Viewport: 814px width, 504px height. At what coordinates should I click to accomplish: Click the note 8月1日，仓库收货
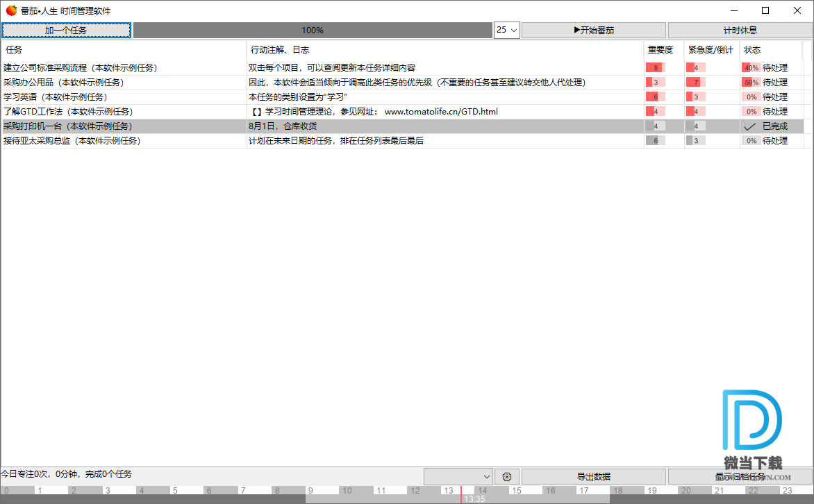(x=283, y=126)
